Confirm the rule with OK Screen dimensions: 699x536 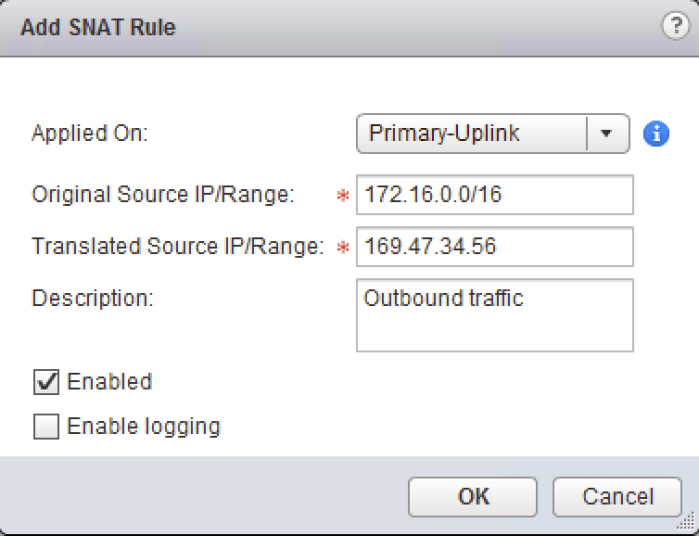click(472, 497)
